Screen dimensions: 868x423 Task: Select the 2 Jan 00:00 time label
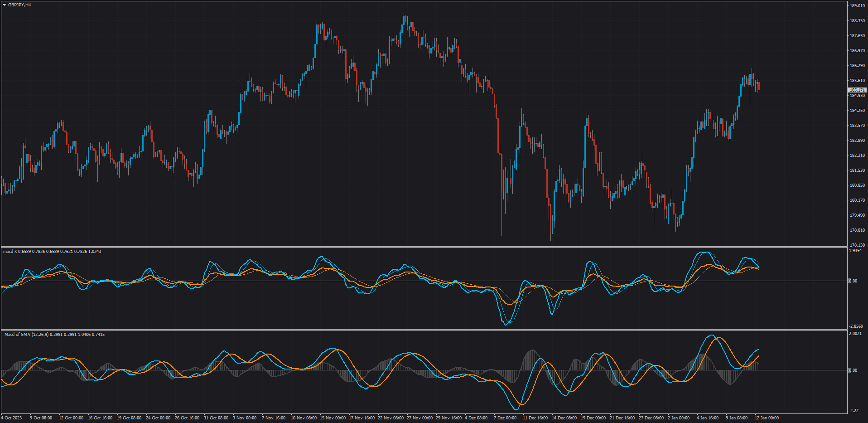(x=679, y=418)
